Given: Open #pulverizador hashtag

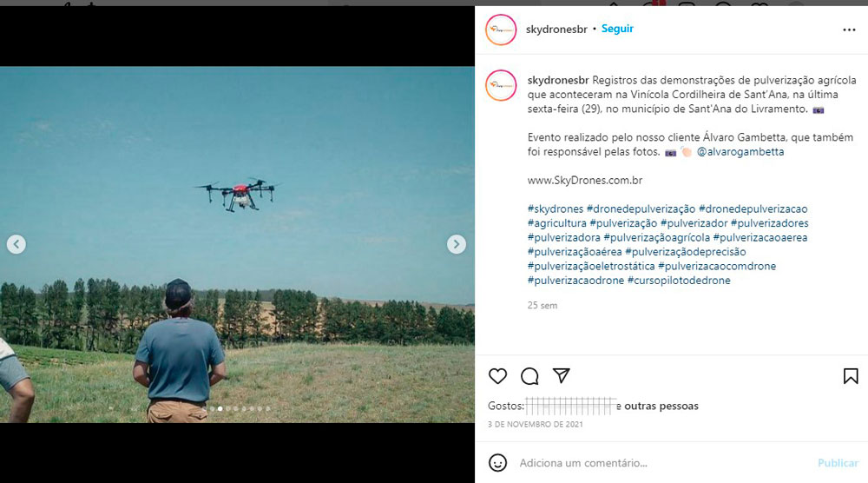Looking at the screenshot, I should coord(694,223).
